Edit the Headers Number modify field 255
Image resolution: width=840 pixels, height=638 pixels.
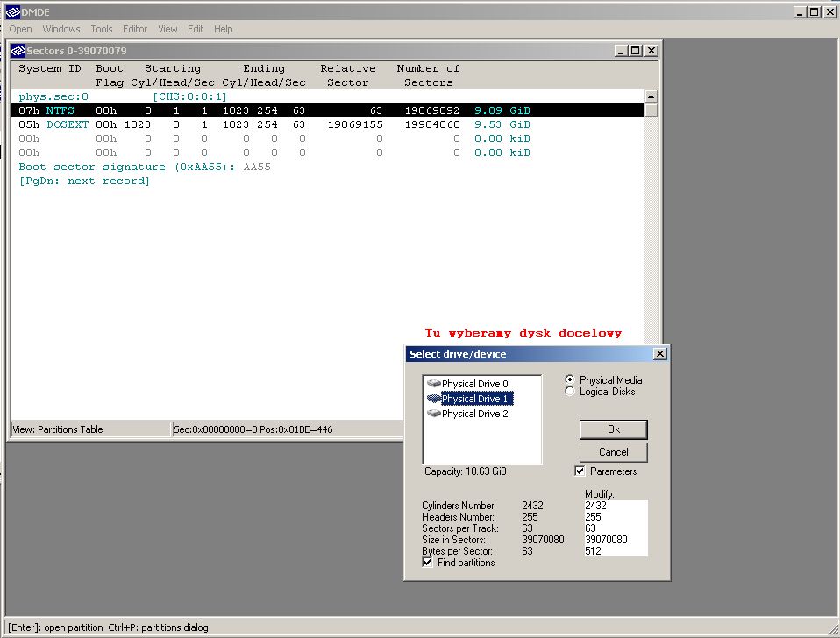tap(616, 516)
